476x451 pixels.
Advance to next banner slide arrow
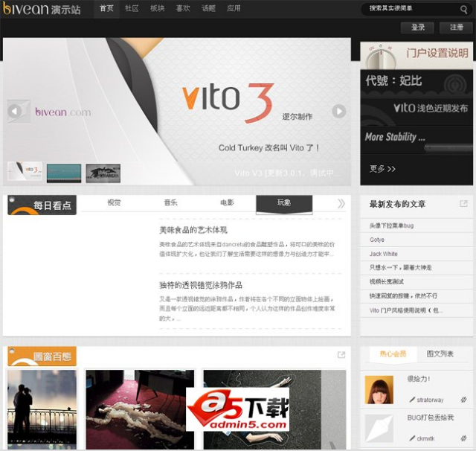pos(339,111)
